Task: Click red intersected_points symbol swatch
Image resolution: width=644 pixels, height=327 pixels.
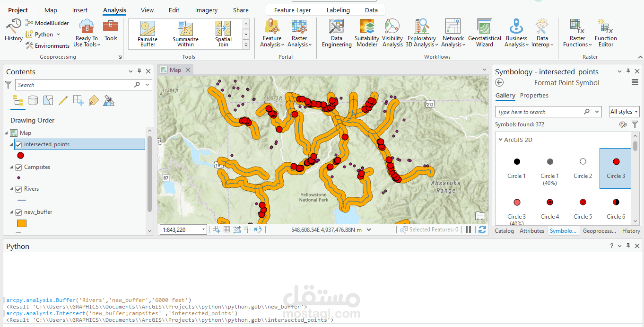Action: tap(20, 155)
